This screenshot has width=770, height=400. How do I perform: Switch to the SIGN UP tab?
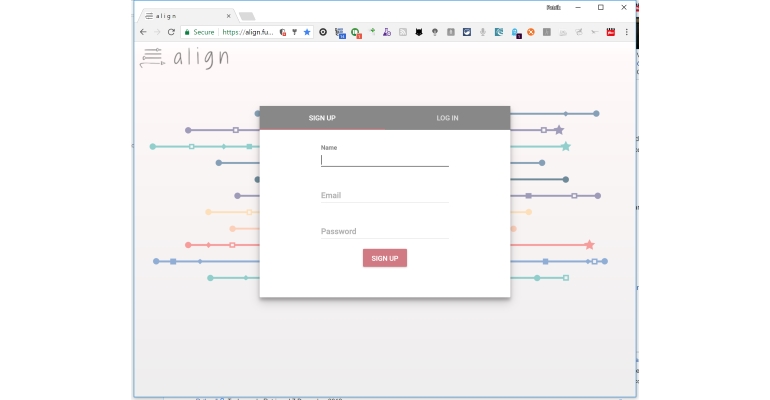coord(322,118)
